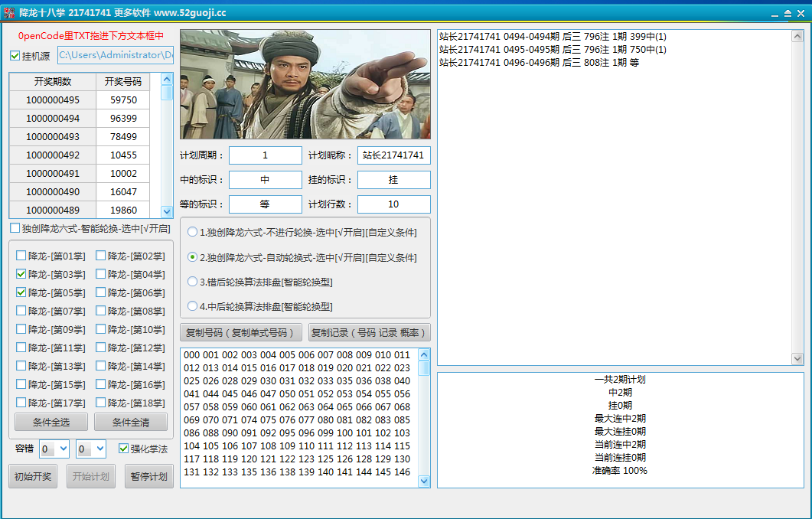Check 降龙-[第09掌] option
Image resolution: width=812 pixels, height=519 pixels.
coord(21,329)
